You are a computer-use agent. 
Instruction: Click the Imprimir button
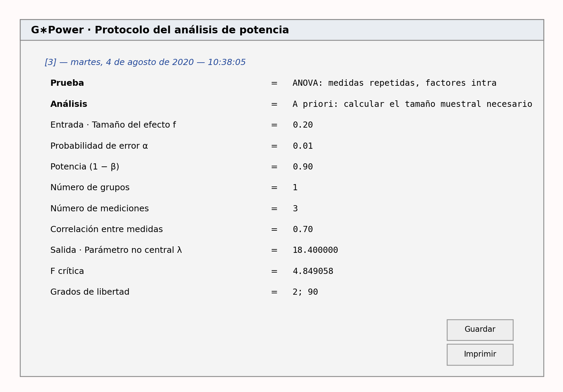coord(480,355)
